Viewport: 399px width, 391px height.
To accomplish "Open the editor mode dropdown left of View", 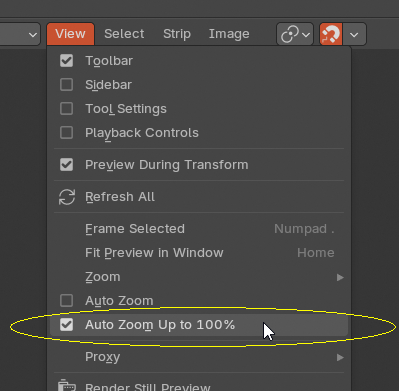I will click(x=20, y=34).
